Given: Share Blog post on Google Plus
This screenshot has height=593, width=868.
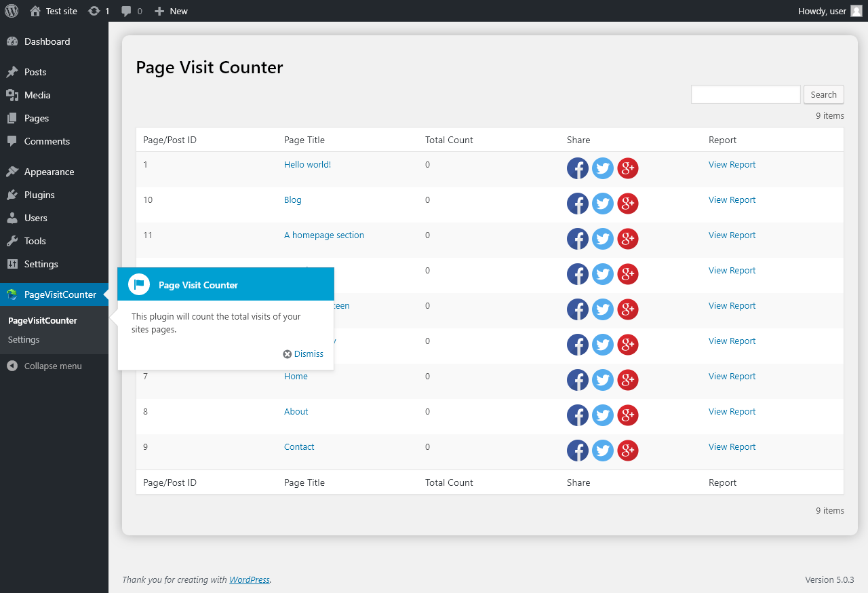Looking at the screenshot, I should 628,204.
